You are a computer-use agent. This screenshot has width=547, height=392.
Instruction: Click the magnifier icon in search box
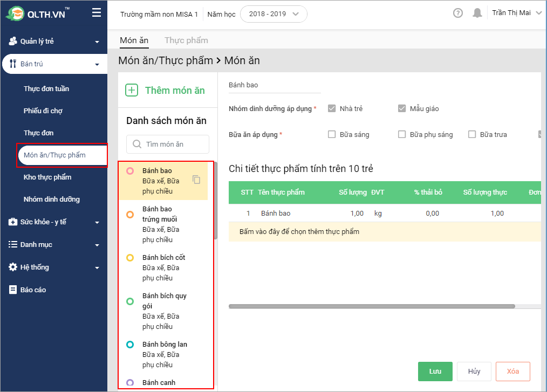point(137,144)
